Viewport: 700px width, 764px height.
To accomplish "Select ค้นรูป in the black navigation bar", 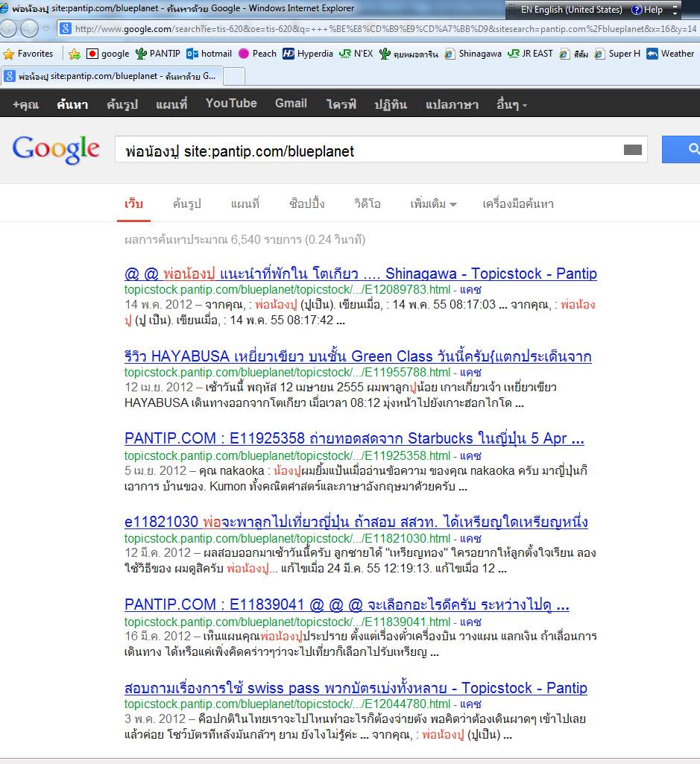I will tap(122, 104).
